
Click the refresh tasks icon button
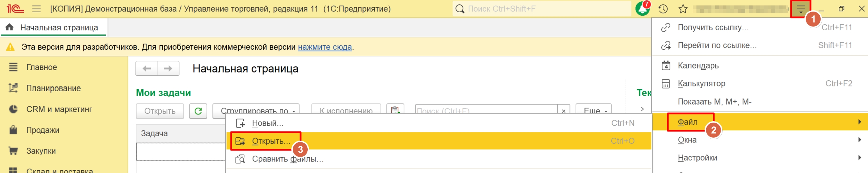point(198,111)
